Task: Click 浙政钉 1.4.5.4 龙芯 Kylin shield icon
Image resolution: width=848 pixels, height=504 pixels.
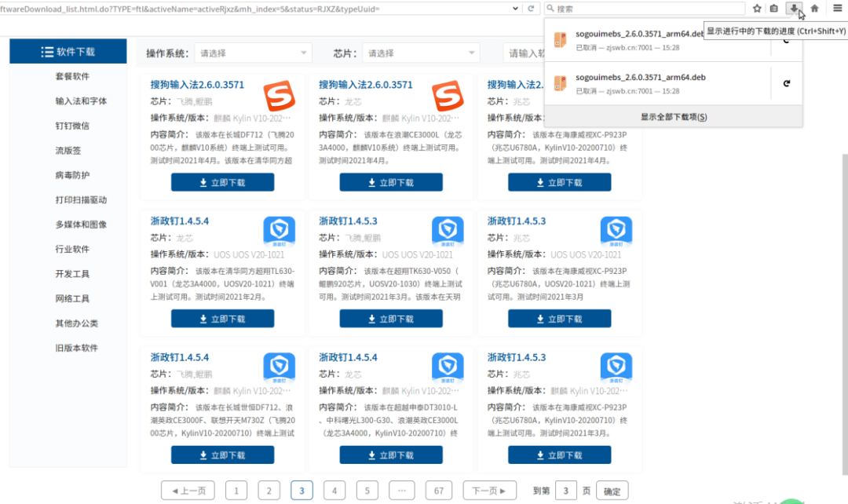Action: point(448,367)
